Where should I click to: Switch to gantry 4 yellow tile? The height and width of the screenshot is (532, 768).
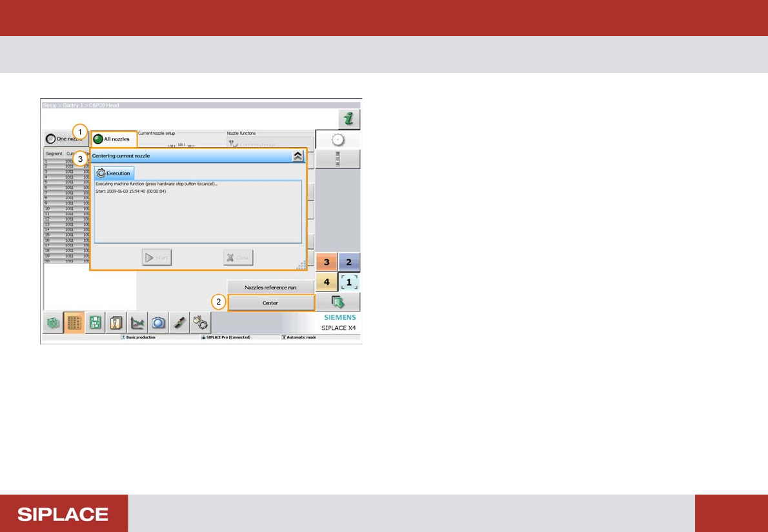(327, 282)
